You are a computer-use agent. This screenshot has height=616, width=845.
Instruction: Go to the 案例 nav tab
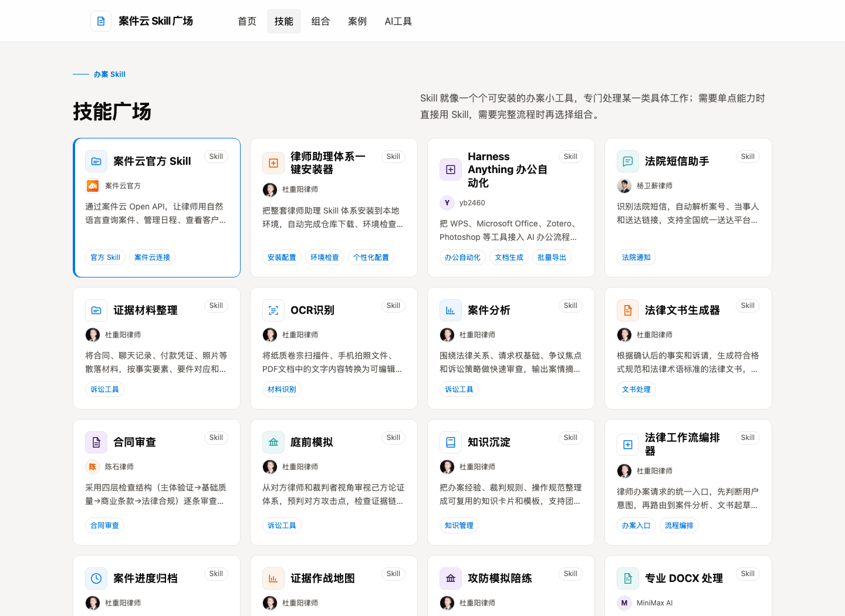pyautogui.click(x=357, y=21)
